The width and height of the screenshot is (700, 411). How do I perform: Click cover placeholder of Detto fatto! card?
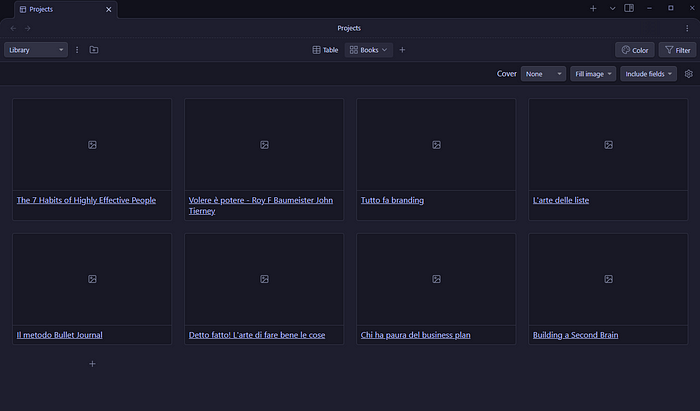[264, 279]
